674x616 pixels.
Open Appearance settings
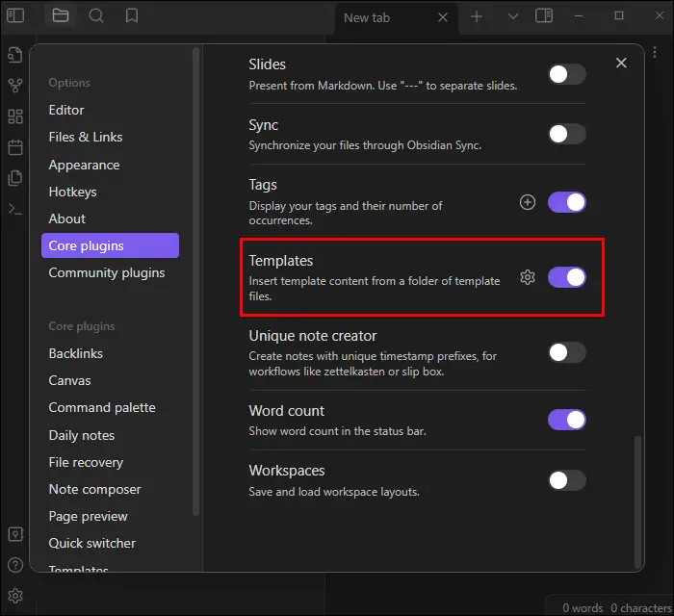(110, 165)
